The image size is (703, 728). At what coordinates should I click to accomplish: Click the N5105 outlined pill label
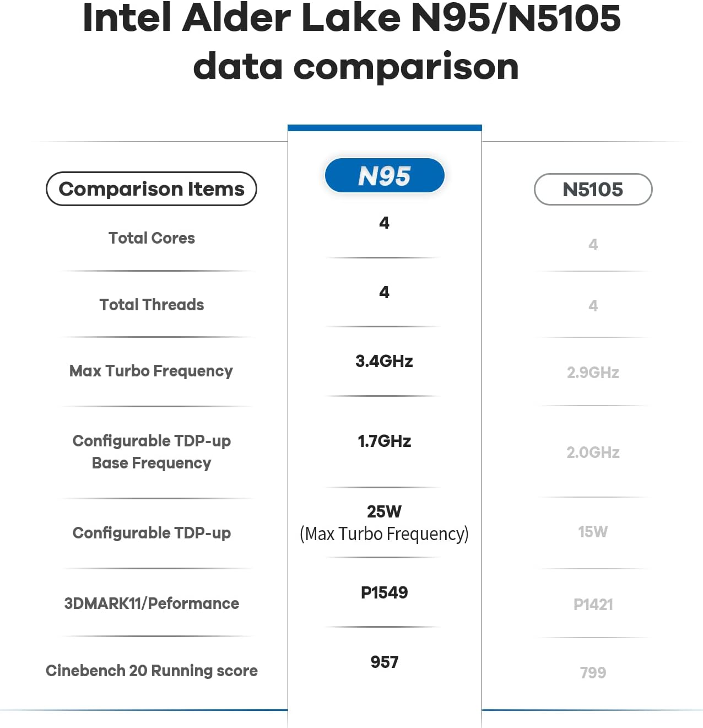click(x=593, y=190)
